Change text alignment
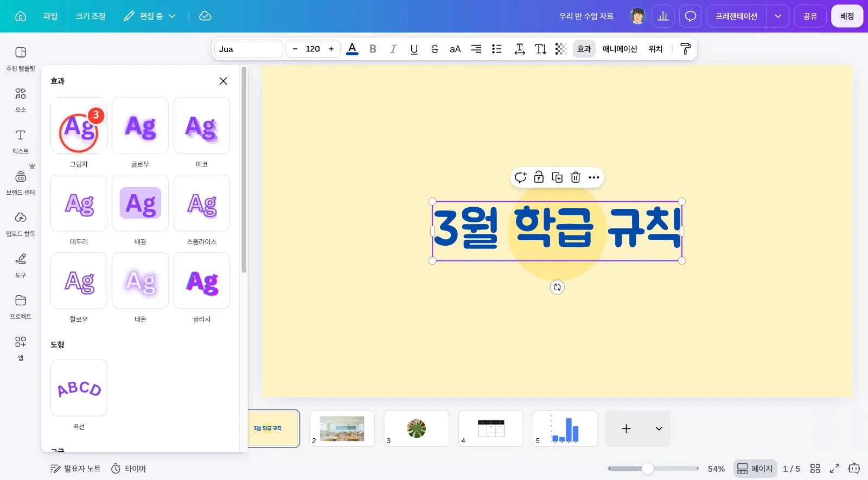 click(476, 49)
